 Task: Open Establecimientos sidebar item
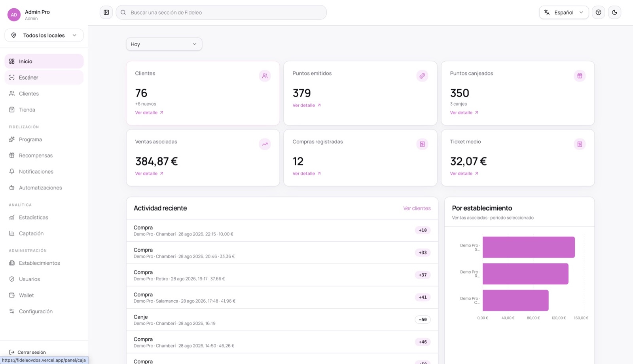[x=44, y=263]
